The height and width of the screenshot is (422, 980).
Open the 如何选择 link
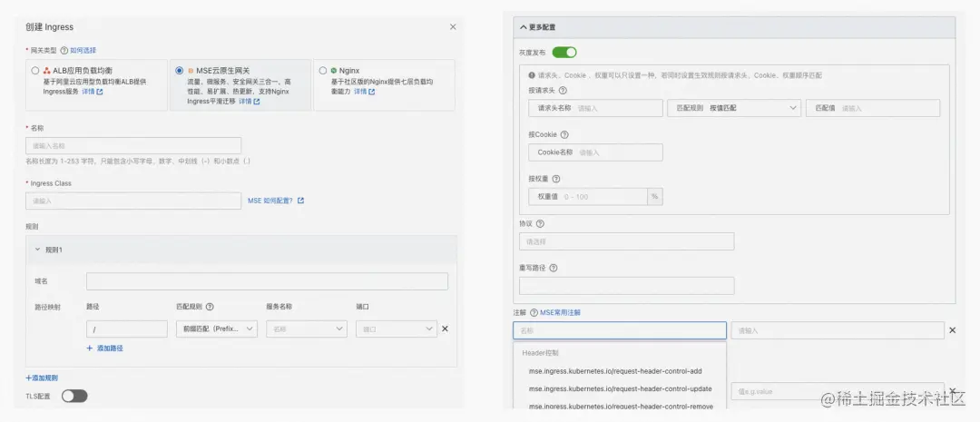pyautogui.click(x=83, y=50)
